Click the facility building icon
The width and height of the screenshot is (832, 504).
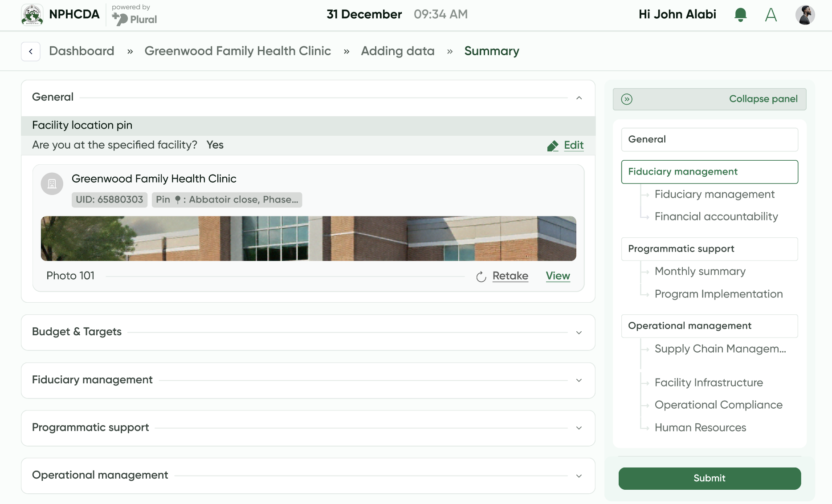tap(52, 184)
